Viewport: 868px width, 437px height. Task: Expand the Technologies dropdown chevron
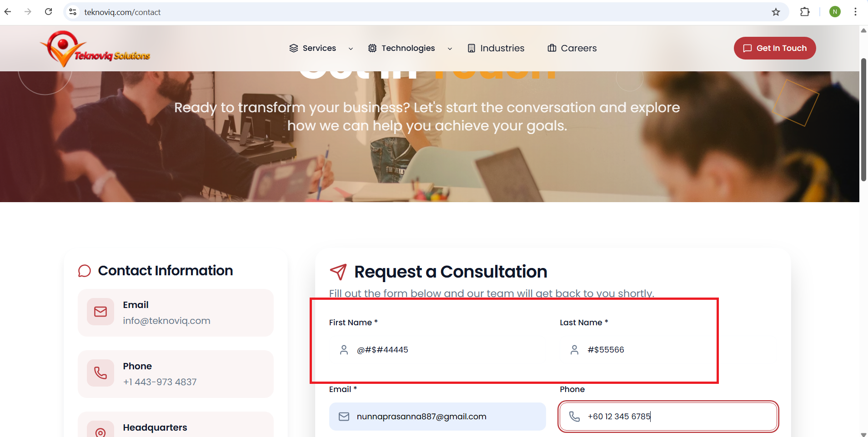coord(450,49)
